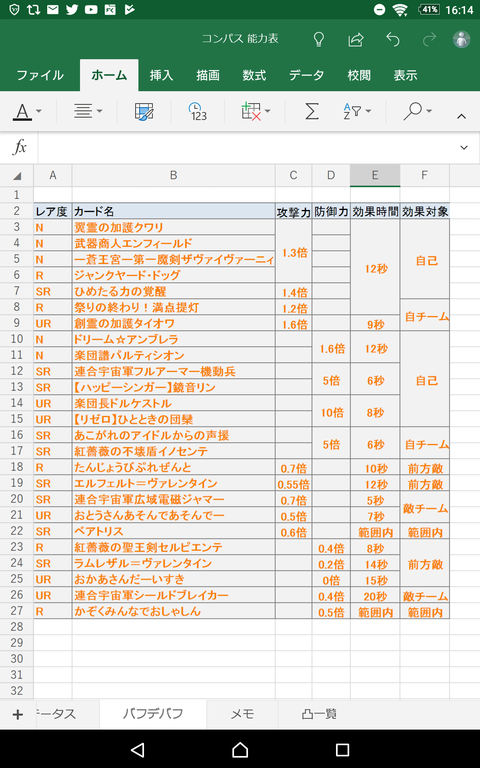Switch to the 数式 tab
Viewport: 480px width, 768px height.
[254, 75]
